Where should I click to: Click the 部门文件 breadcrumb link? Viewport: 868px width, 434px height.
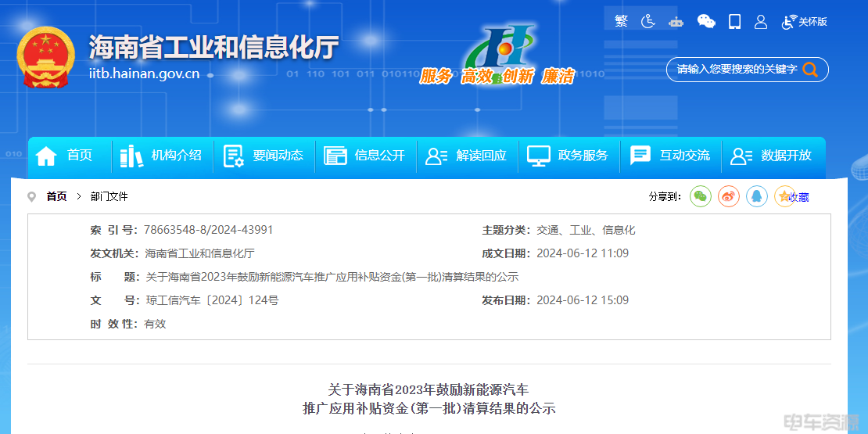(109, 196)
